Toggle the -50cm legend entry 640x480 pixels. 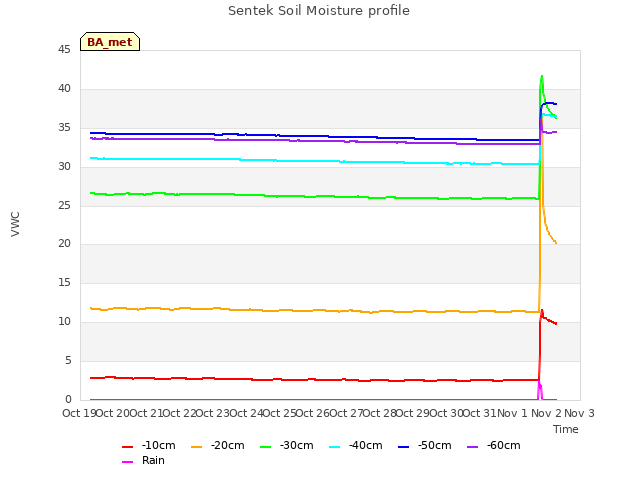tap(424, 445)
